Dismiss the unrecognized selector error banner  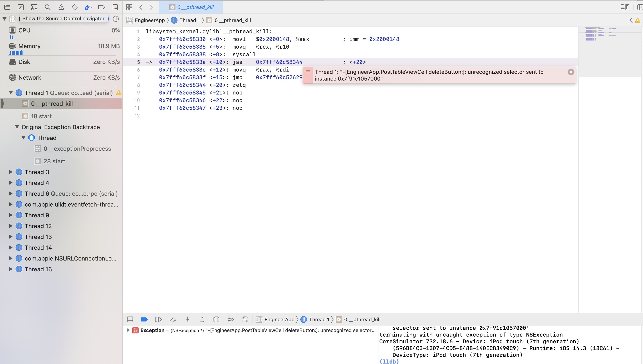[571, 72]
